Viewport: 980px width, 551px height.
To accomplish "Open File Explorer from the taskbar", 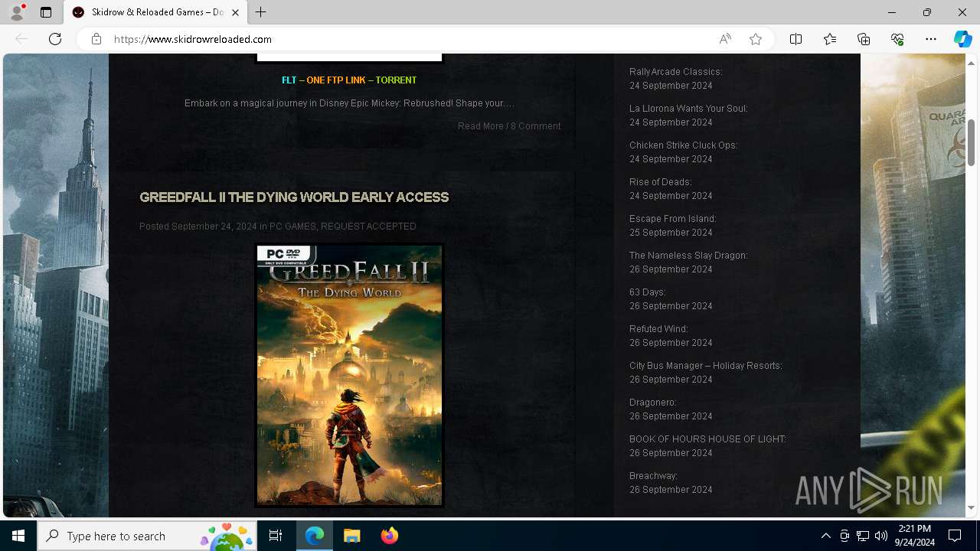I will tap(351, 536).
